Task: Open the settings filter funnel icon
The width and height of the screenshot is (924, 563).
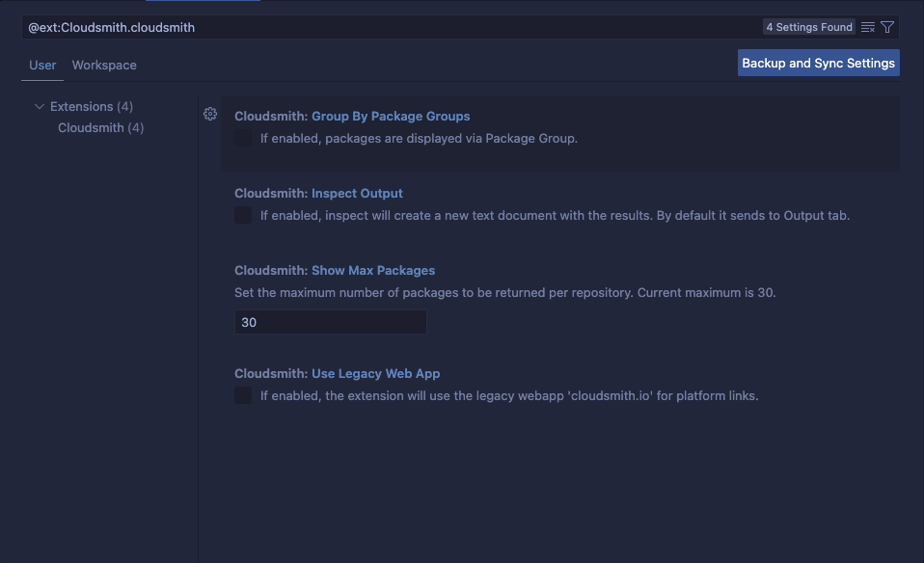Action: [887, 27]
